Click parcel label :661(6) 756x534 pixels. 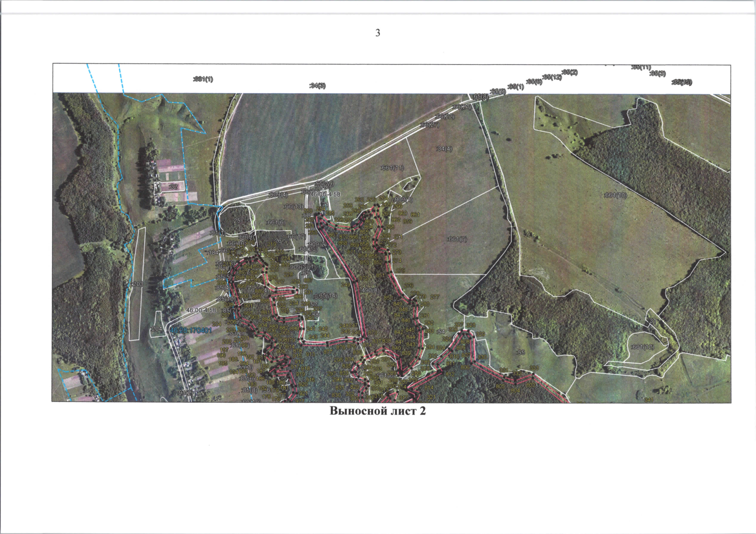pos(276,222)
